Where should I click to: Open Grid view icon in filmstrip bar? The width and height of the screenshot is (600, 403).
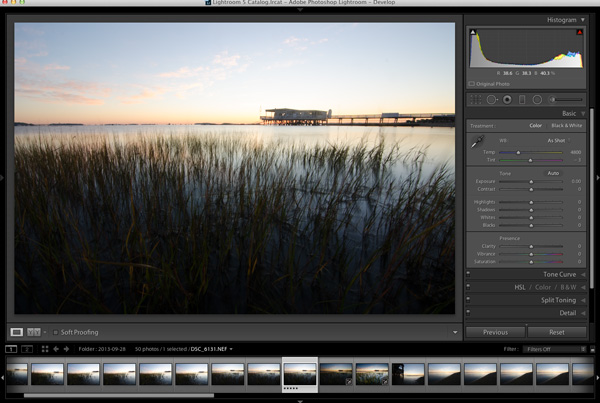tap(45, 349)
